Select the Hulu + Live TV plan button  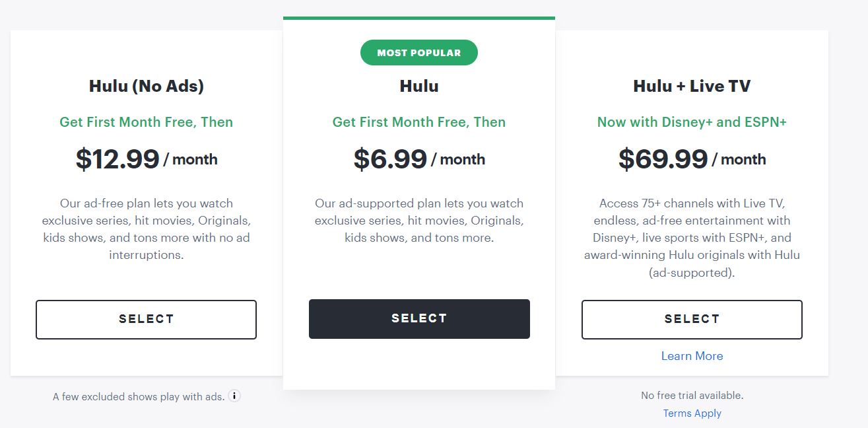tap(692, 320)
